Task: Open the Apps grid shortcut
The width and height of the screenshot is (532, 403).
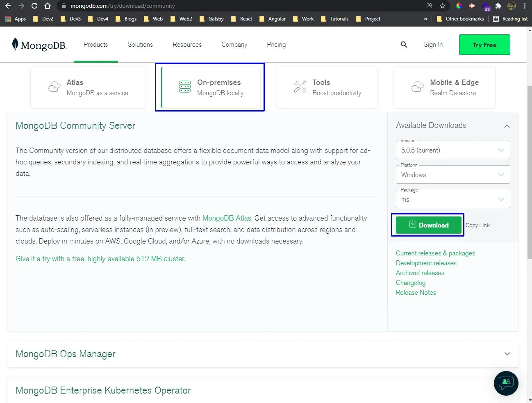Action: pos(15,19)
